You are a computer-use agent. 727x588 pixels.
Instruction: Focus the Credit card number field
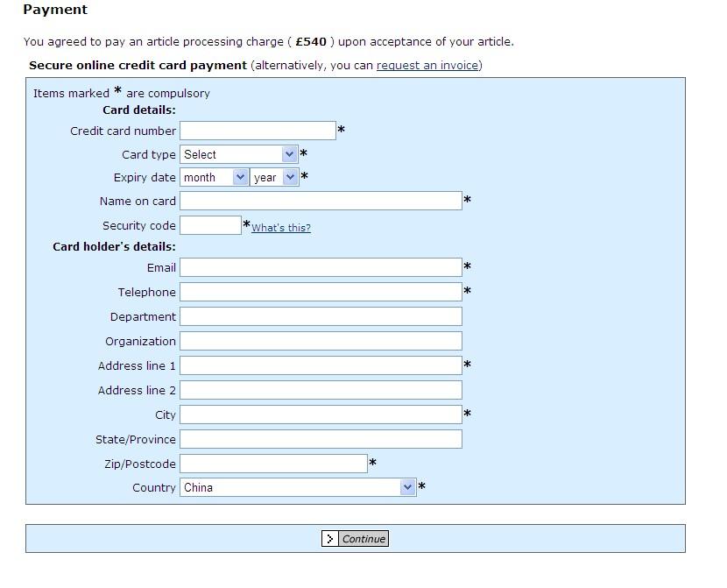tap(258, 131)
